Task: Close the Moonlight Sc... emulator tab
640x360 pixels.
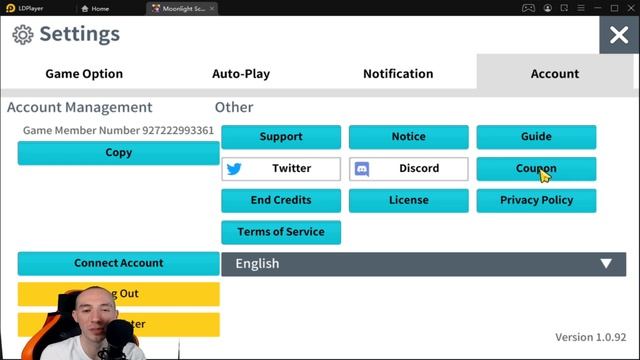Action: pos(212,8)
